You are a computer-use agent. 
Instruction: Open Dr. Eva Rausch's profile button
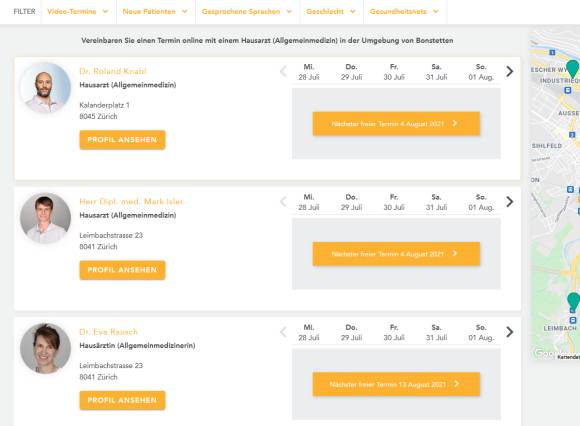click(122, 400)
